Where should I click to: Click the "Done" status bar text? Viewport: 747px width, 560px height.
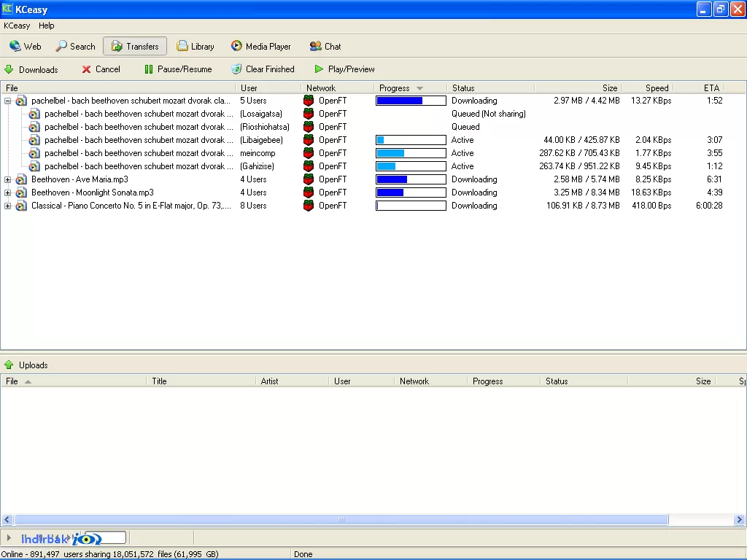[x=303, y=554]
